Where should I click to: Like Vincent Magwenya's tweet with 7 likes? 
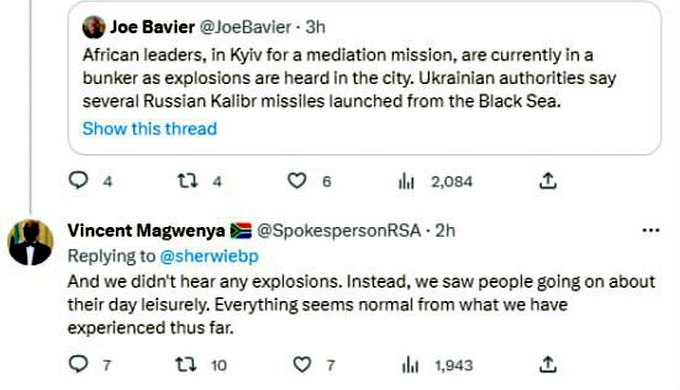click(302, 364)
